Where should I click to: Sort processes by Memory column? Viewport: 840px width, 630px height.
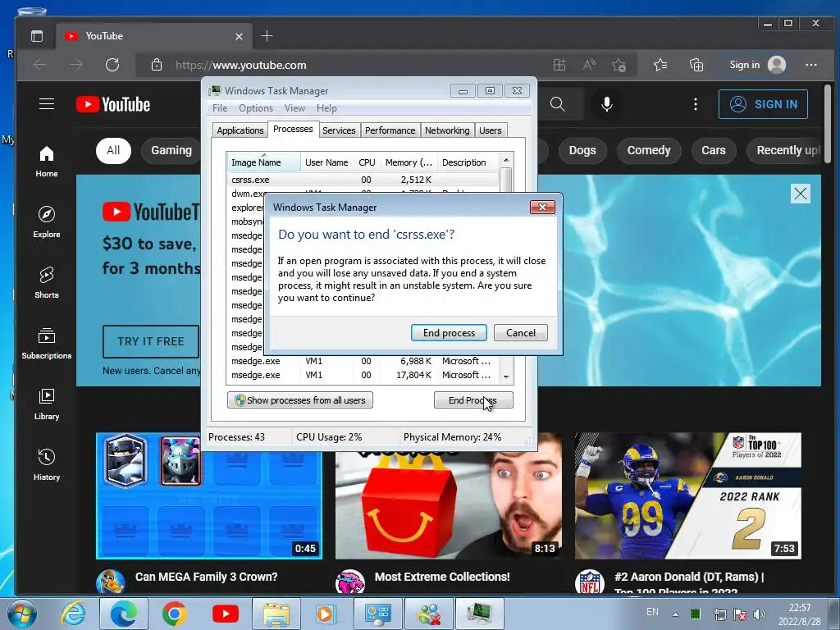409,162
